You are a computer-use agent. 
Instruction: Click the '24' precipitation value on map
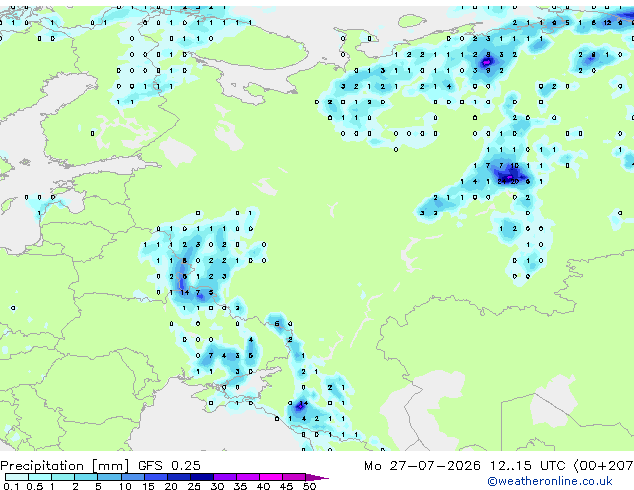[501, 182]
